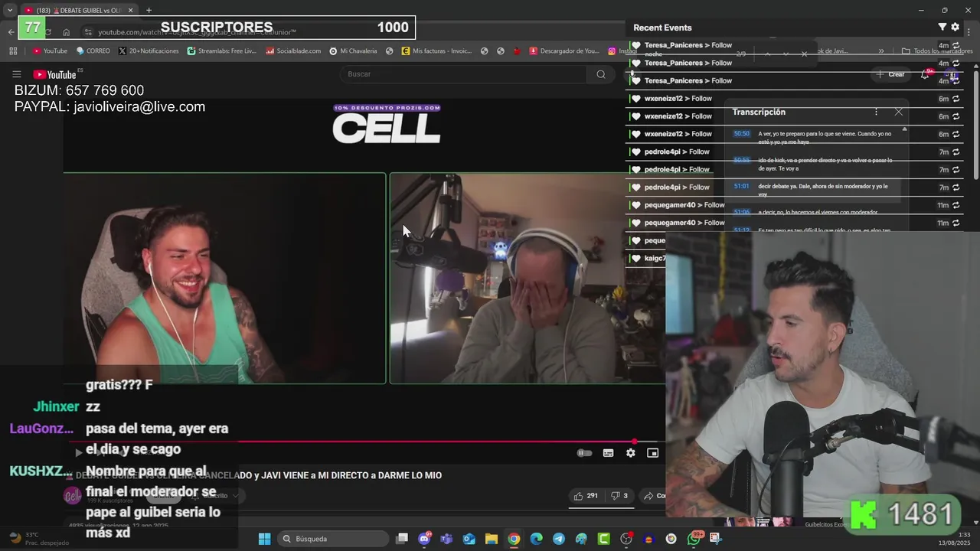Screen dimensions: 980x551
Task: Click the taskbar 'Búsqueda' search box
Action: click(x=334, y=539)
